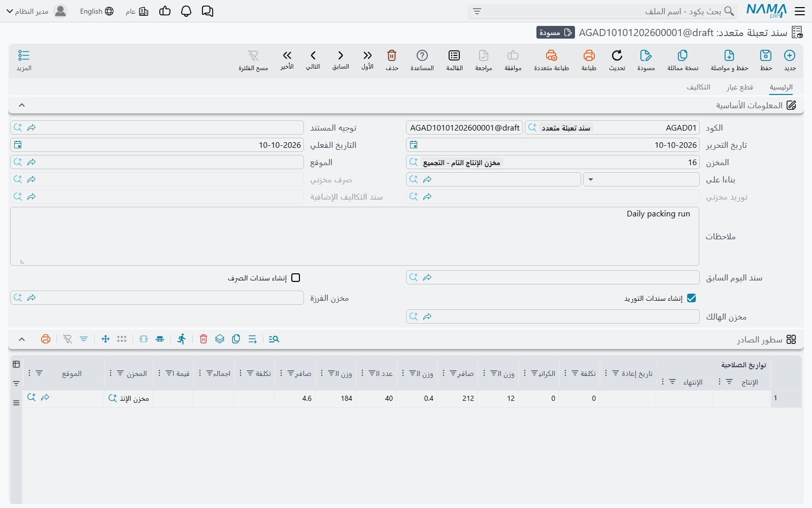Click the orange printer icon in سطور الصادر toolbar
The image size is (812, 508).
point(46,339)
